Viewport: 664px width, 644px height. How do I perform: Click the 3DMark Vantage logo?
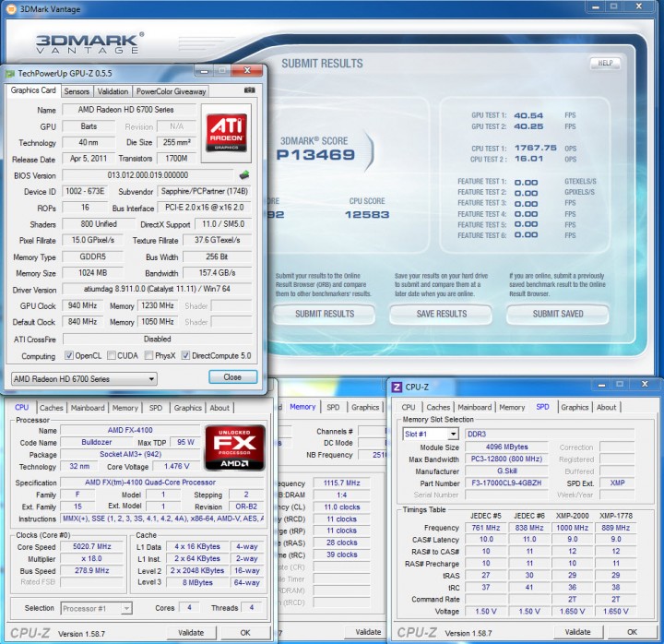point(89,43)
